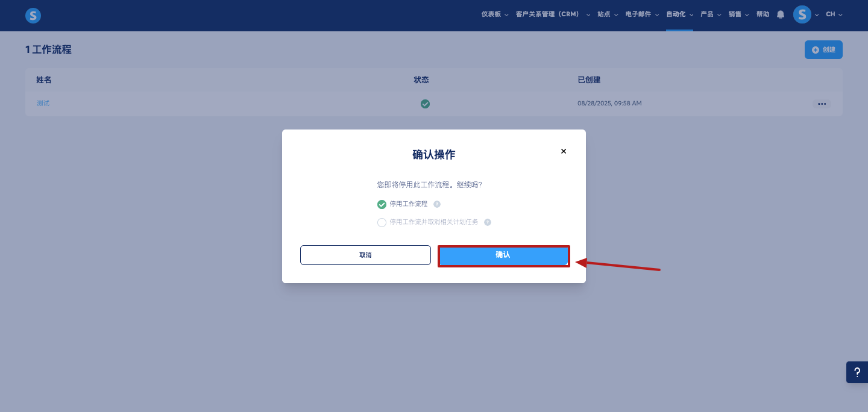
Task: Click the help icon beside 停用工作流程
Action: point(437,204)
